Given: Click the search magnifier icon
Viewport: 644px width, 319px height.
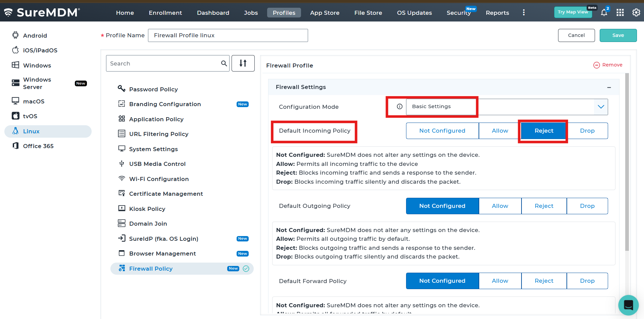Looking at the screenshot, I should pyautogui.click(x=224, y=63).
